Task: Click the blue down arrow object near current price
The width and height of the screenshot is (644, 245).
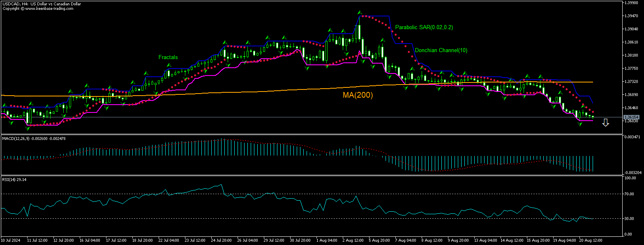Action: (x=605, y=122)
